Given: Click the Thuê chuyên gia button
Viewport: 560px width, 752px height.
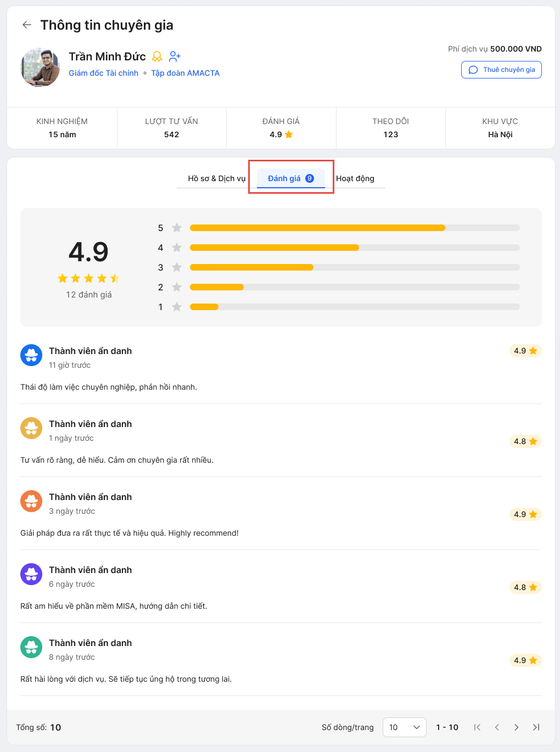Looking at the screenshot, I should [501, 70].
